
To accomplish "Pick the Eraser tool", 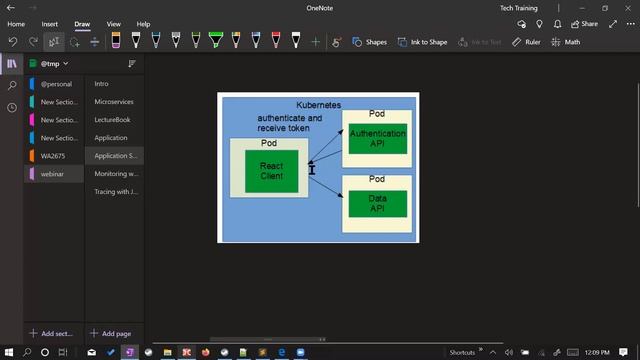I will pos(116,40).
